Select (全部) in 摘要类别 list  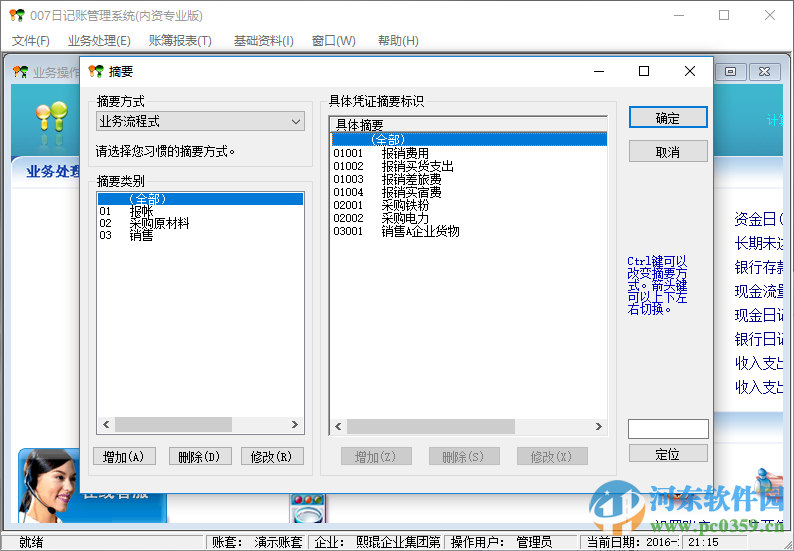pos(200,199)
